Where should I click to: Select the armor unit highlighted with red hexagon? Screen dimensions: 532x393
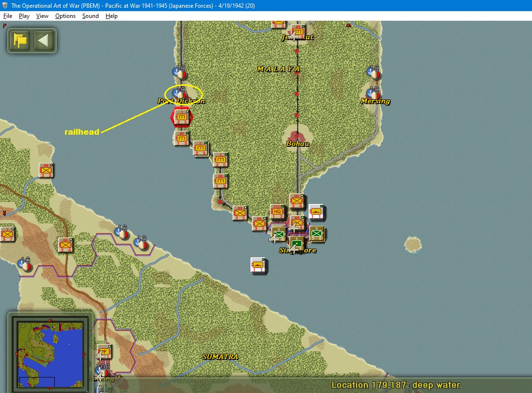click(182, 117)
